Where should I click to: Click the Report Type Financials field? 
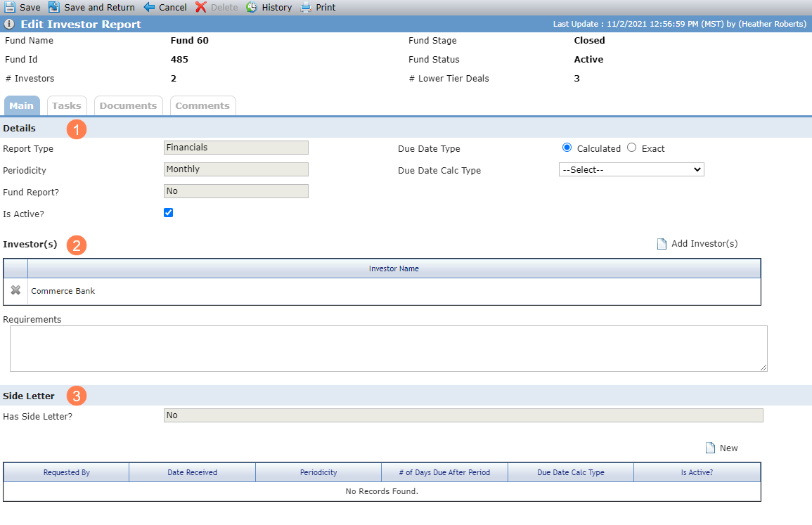(x=236, y=148)
